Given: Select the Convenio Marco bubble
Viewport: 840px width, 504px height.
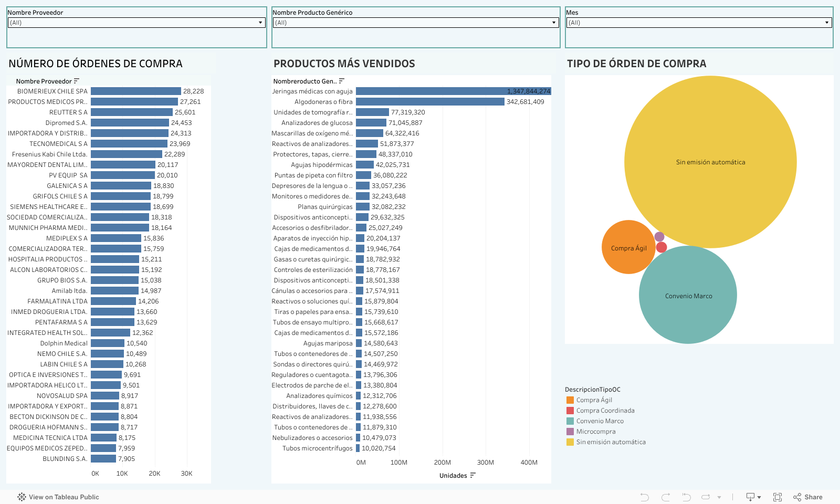Looking at the screenshot, I should (688, 295).
